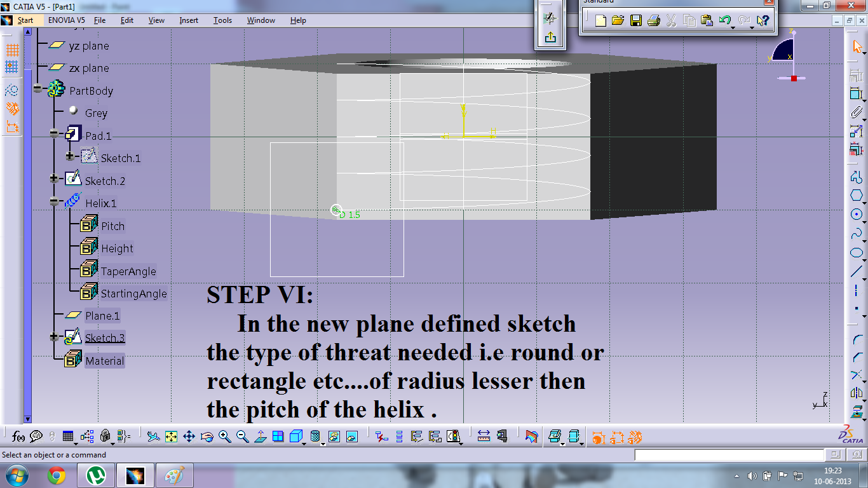Select the Pan arrows tool
This screenshot has height=488, width=868.
(189, 437)
